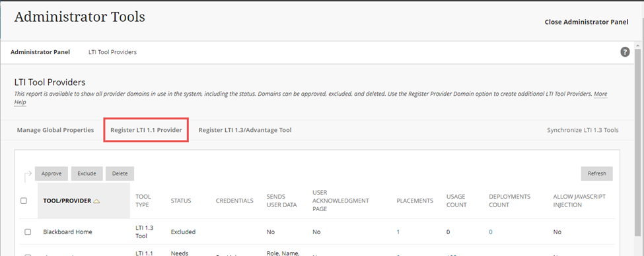Open the help question mark icon
Screen dimensions: 644x256
(625, 52)
